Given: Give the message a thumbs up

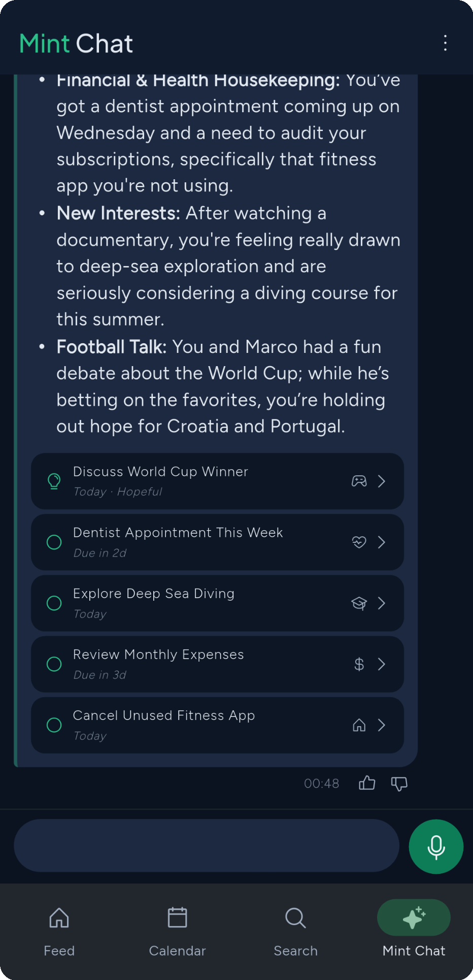Looking at the screenshot, I should pos(367,783).
